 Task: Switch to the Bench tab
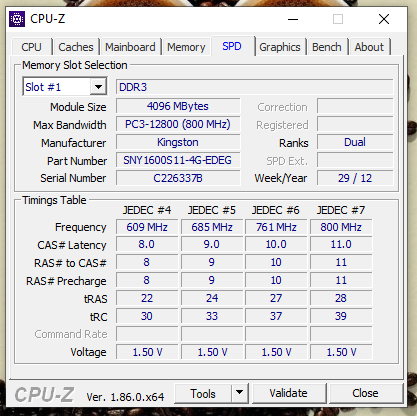pos(327,47)
